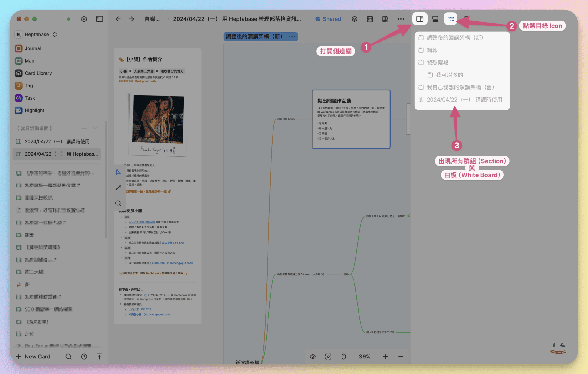The width and height of the screenshot is (588, 374).
Task: Select the 【小腸】作者簡介 card
Action: pyautogui.click(x=158, y=186)
